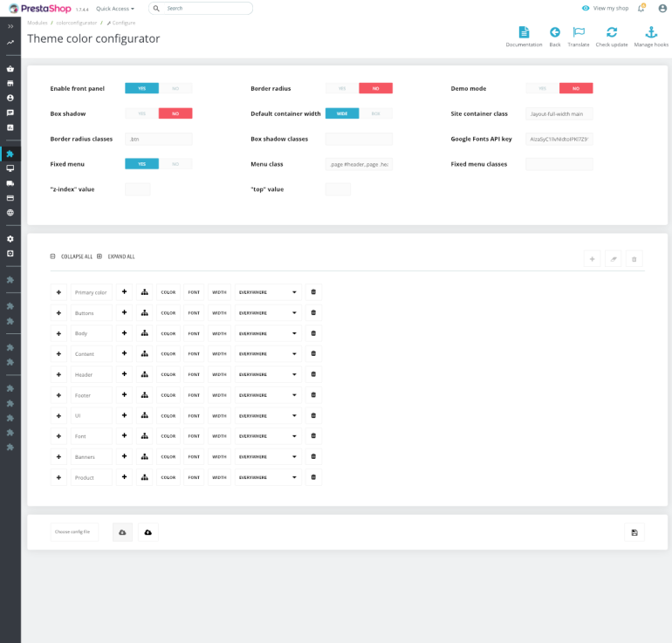Viewport: 672px width, 643px height.
Task: Expand the UI row
Action: [x=58, y=415]
